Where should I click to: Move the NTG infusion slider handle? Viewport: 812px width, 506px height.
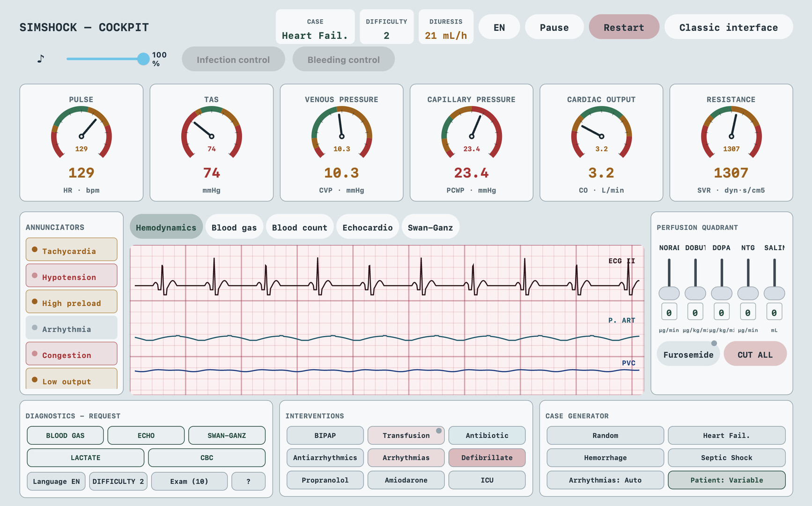point(748,293)
